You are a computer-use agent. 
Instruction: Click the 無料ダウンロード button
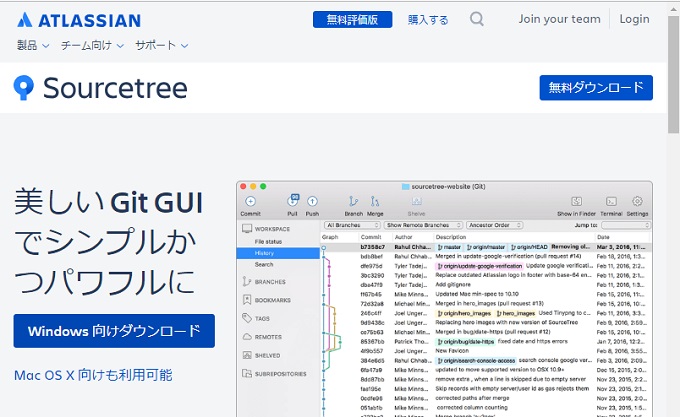pyautogui.click(x=596, y=88)
